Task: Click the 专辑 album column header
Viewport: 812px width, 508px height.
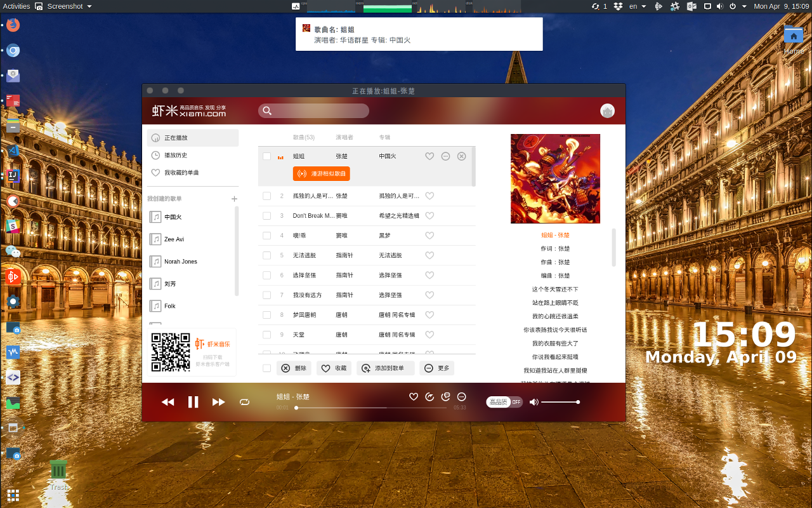Action: click(384, 137)
